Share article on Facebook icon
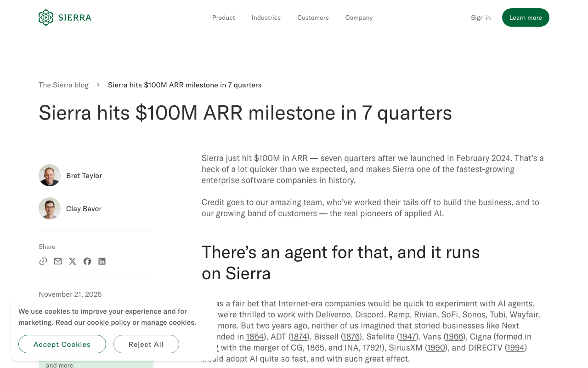 87,261
